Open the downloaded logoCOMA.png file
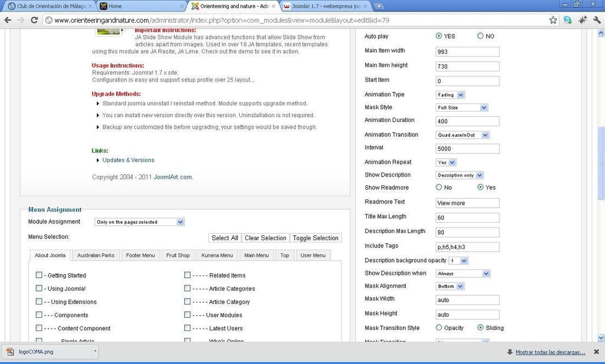605x364 pixels. click(x=47, y=352)
